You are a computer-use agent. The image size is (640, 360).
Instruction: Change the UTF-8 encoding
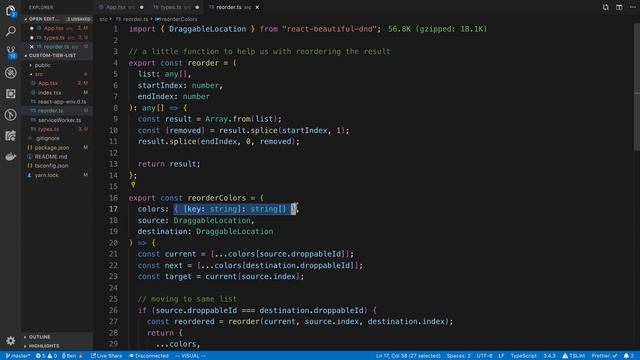(484, 356)
